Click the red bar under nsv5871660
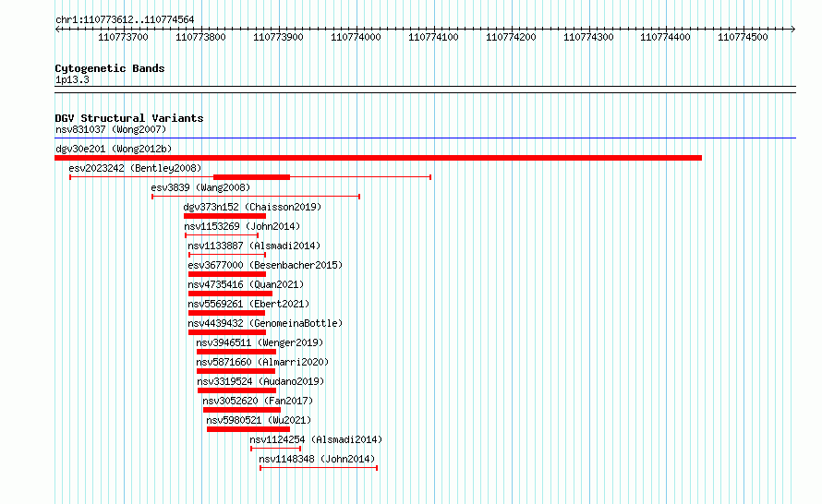The height and width of the screenshot is (504, 822). [236, 371]
